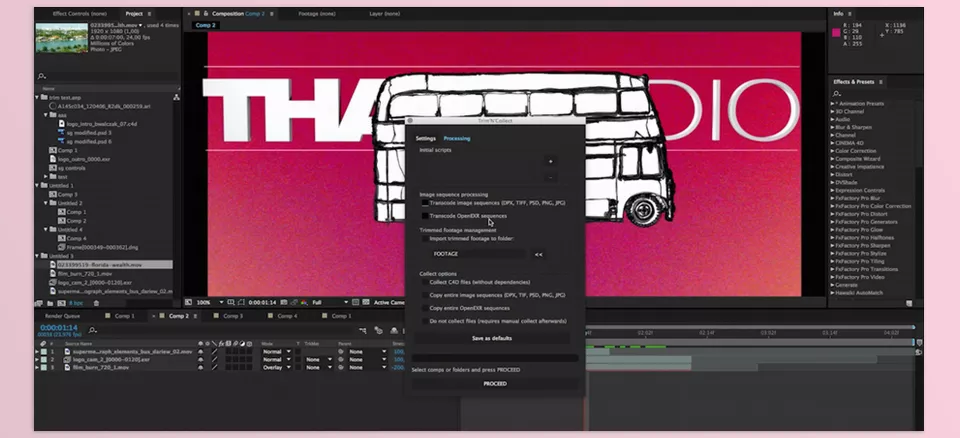The width and height of the screenshot is (960, 438).
Task: Click the Effects & Presets panel menu icon
Action: (x=881, y=81)
